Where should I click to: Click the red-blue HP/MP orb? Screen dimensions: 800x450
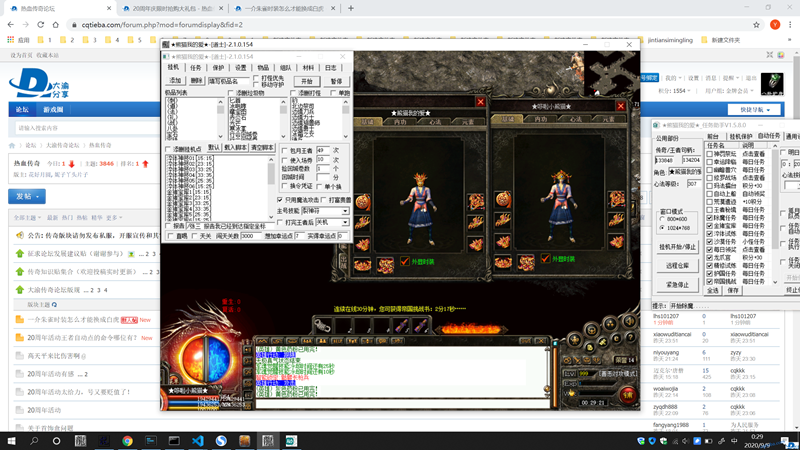click(206, 360)
